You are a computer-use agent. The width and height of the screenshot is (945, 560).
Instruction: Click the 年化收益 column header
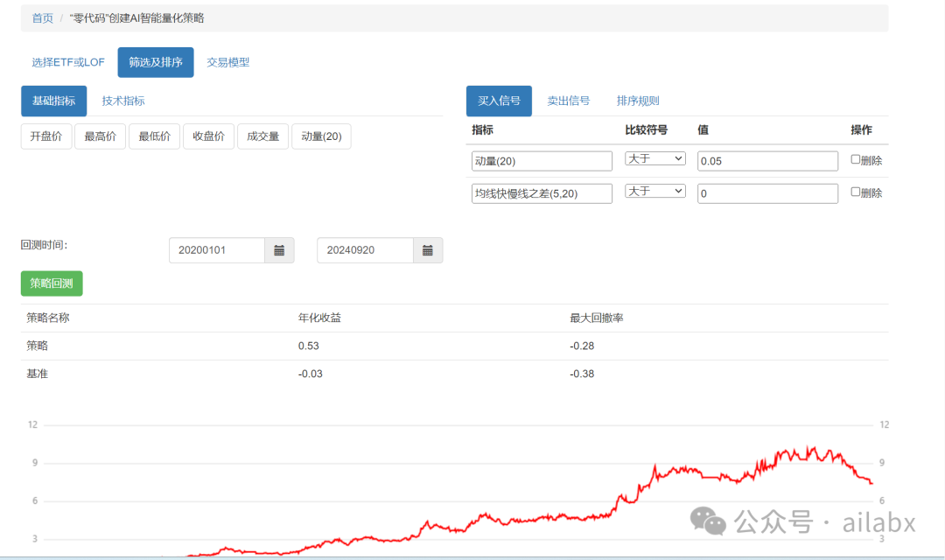tap(319, 318)
